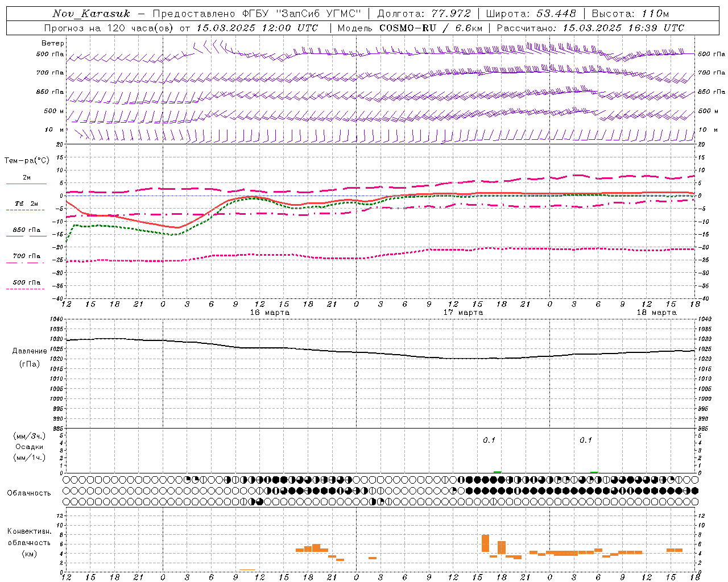Click the Ветер section label
The height and width of the screenshot is (582, 728).
53,43
